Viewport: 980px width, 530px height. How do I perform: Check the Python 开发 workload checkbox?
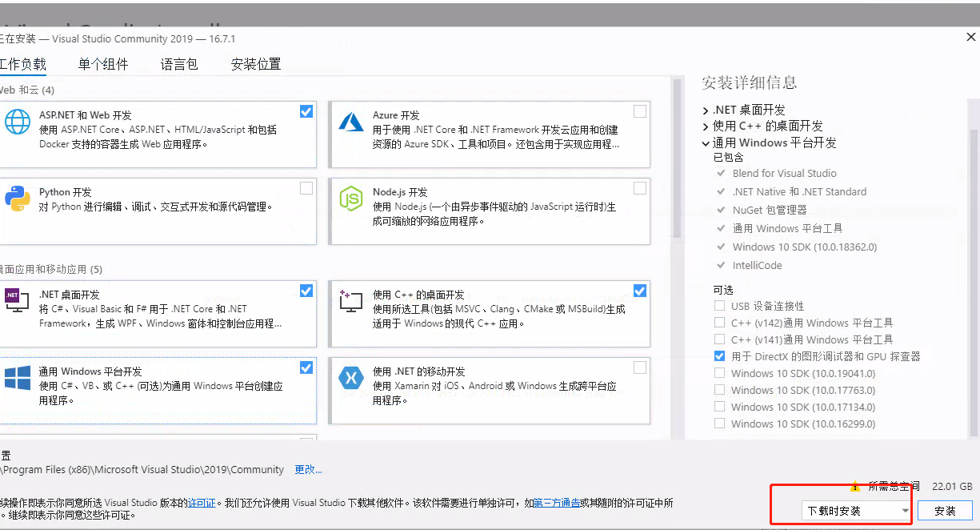click(x=306, y=188)
